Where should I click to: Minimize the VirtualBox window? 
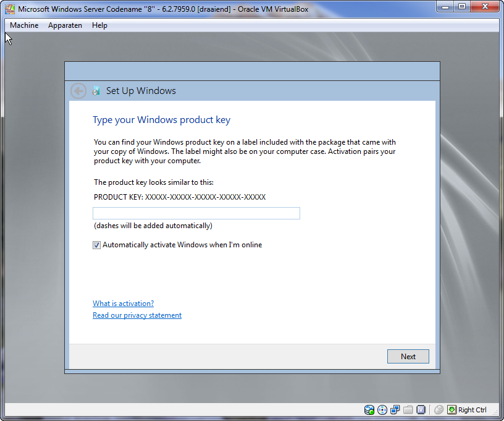pyautogui.click(x=445, y=6)
